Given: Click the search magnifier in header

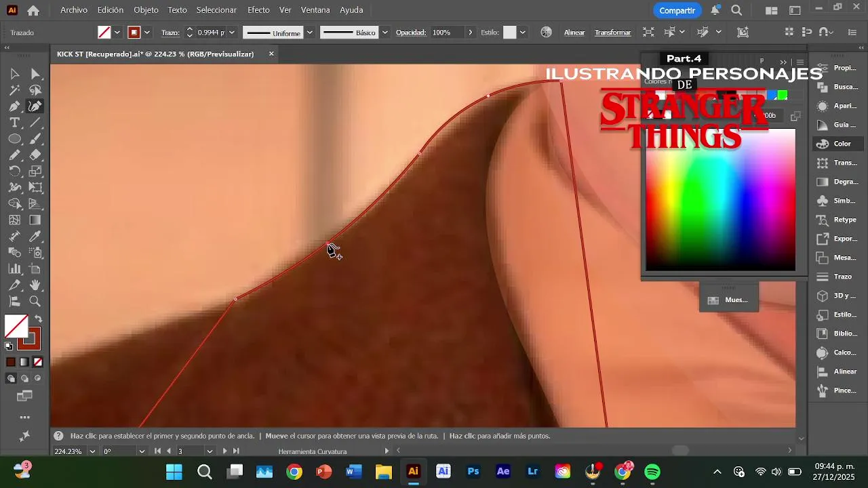Looking at the screenshot, I should coord(736,10).
